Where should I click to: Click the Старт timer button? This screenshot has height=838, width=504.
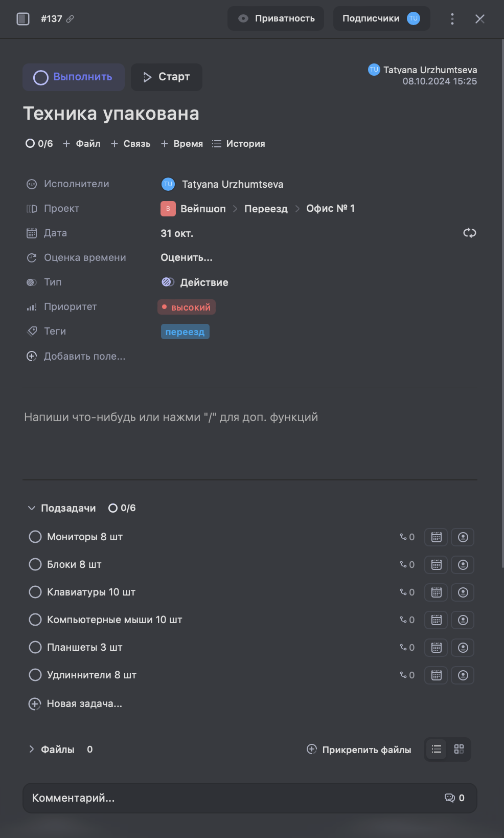click(167, 77)
